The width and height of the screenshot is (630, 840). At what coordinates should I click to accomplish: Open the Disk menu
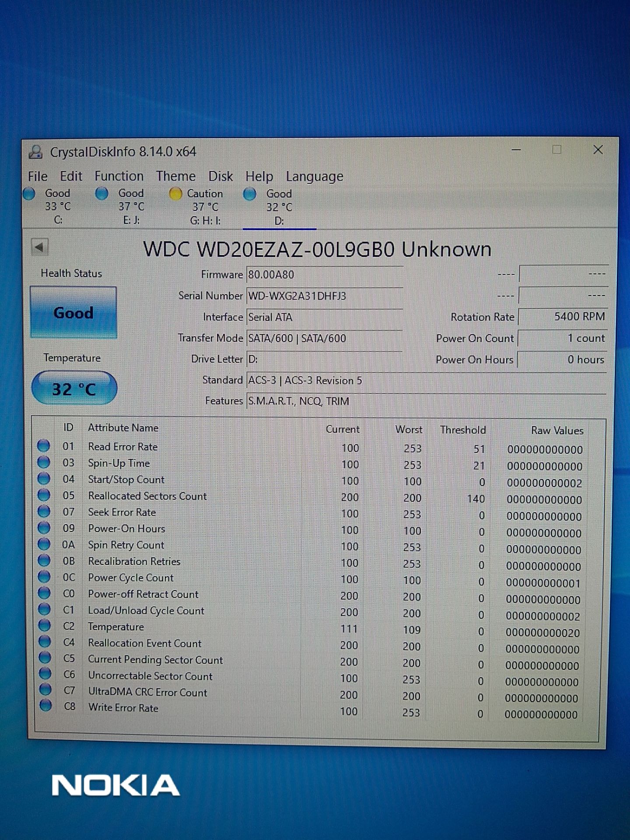[x=220, y=176]
